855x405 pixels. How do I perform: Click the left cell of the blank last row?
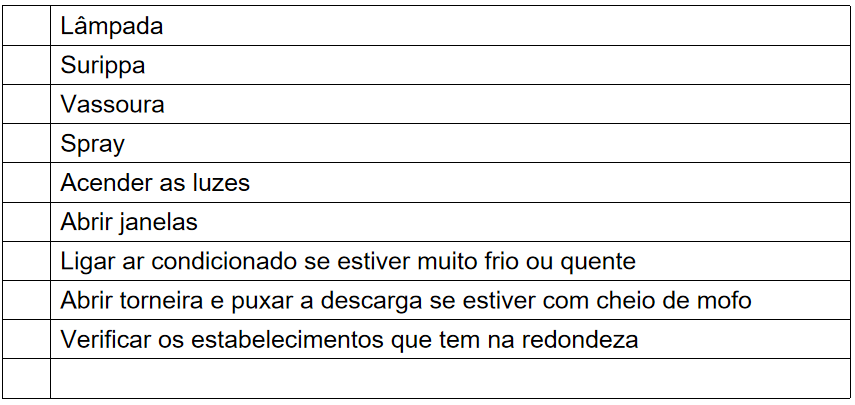(27, 378)
